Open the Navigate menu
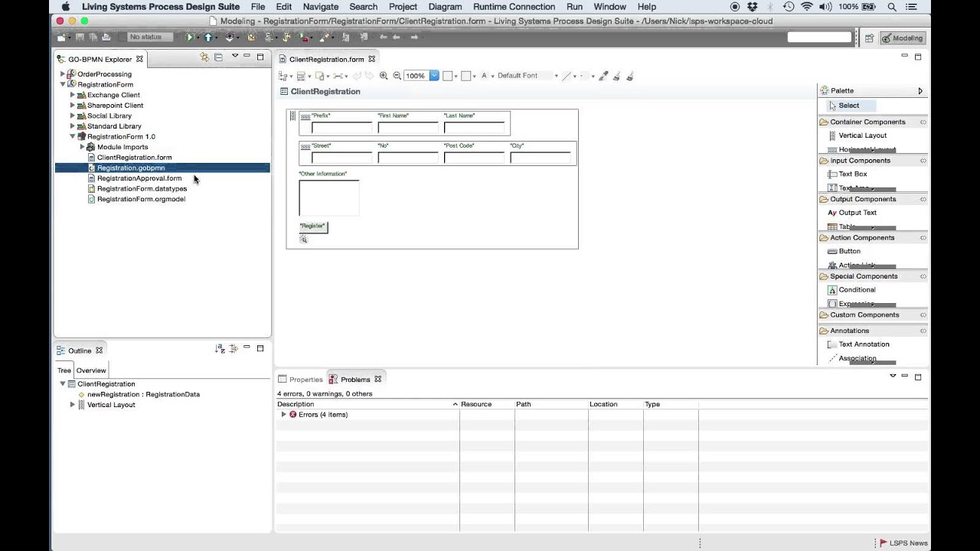Screen dimensions: 980x551 tap(321, 7)
